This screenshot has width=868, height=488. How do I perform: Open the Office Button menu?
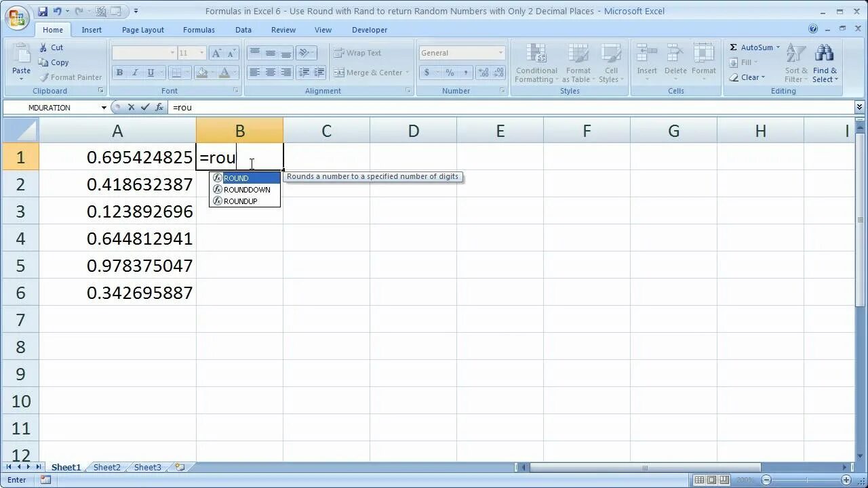pyautogui.click(x=17, y=16)
